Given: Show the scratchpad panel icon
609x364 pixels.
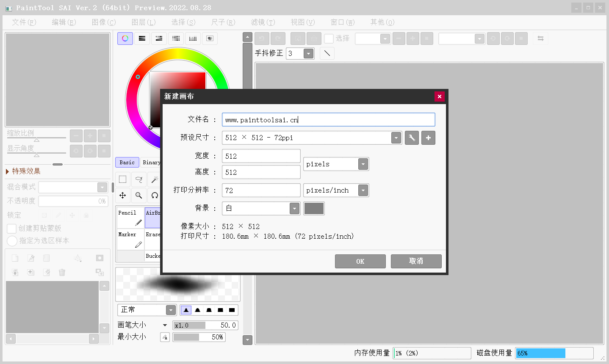Looking at the screenshot, I should [210, 39].
